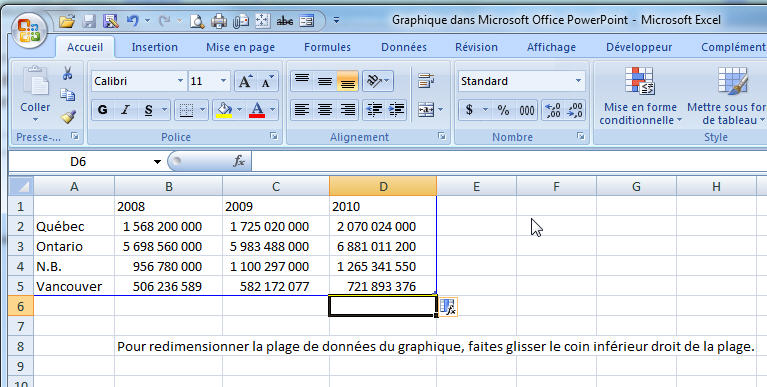Click the send as email attachment icon
This screenshot has height=387, width=767.
tap(241, 21)
